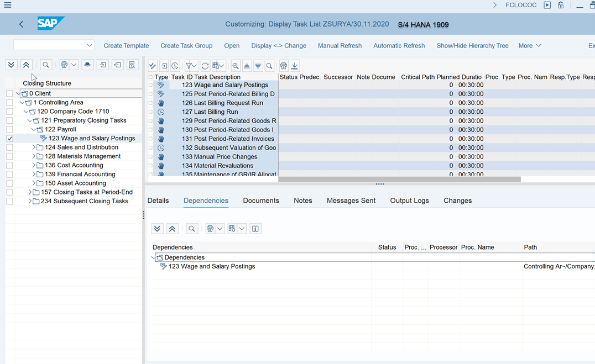Click the command input field in the toolbar
The image size is (595, 364).
click(50, 45)
